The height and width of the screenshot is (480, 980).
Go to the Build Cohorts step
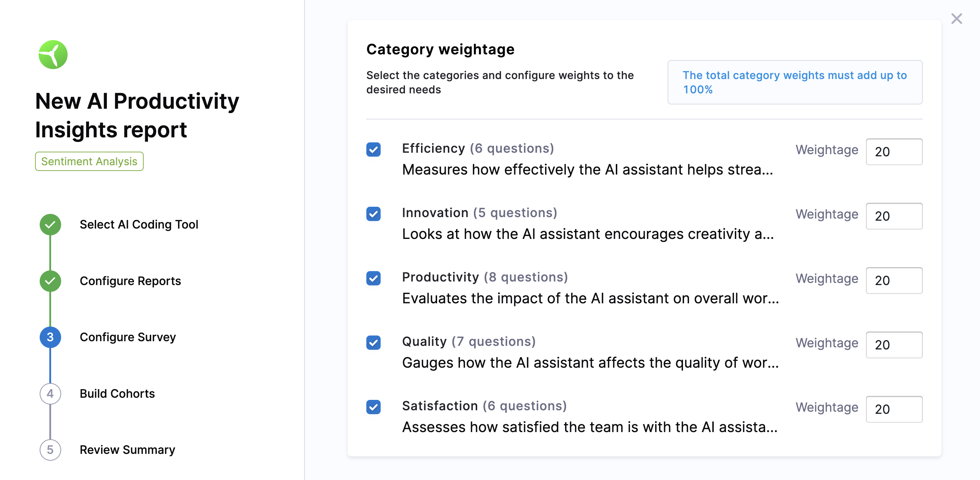click(x=117, y=393)
